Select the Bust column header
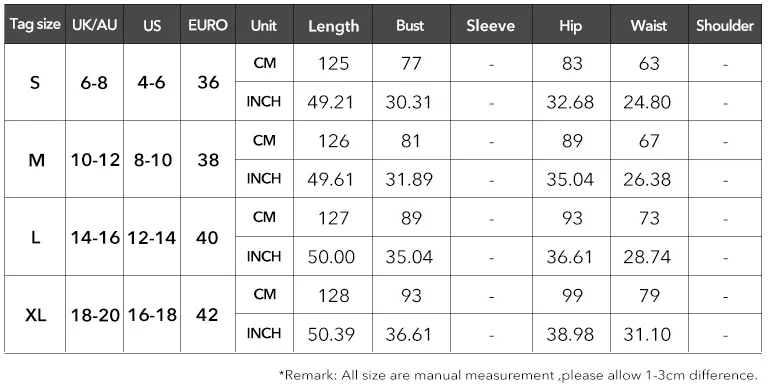This screenshot has width=768, height=388. tap(411, 25)
